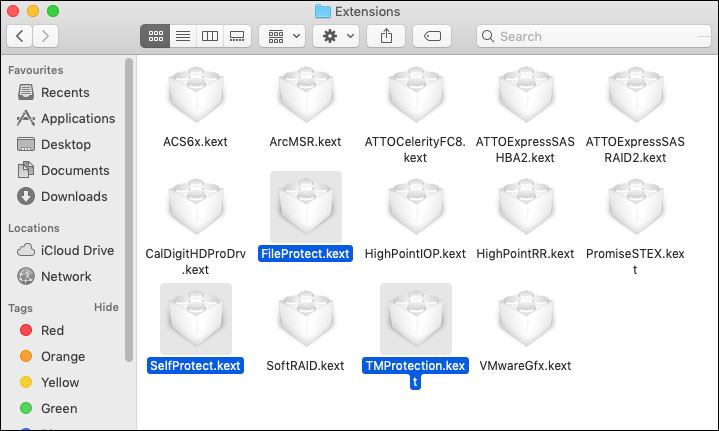Click the VMwareGfx.kext filename label
This screenshot has height=431, width=719.
click(x=525, y=365)
